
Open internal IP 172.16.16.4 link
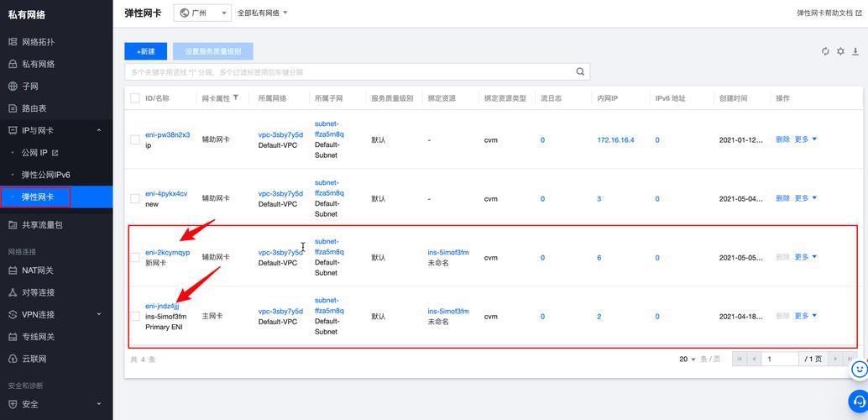coord(615,140)
